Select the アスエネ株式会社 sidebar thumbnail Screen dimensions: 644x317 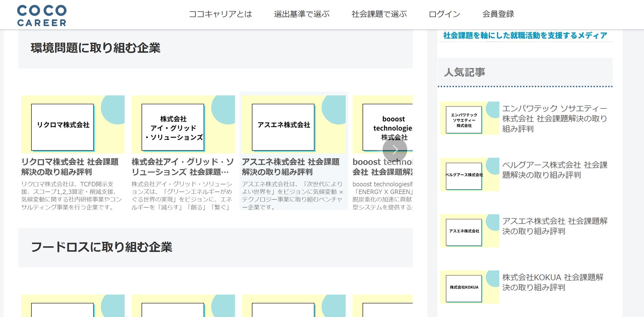470,231
